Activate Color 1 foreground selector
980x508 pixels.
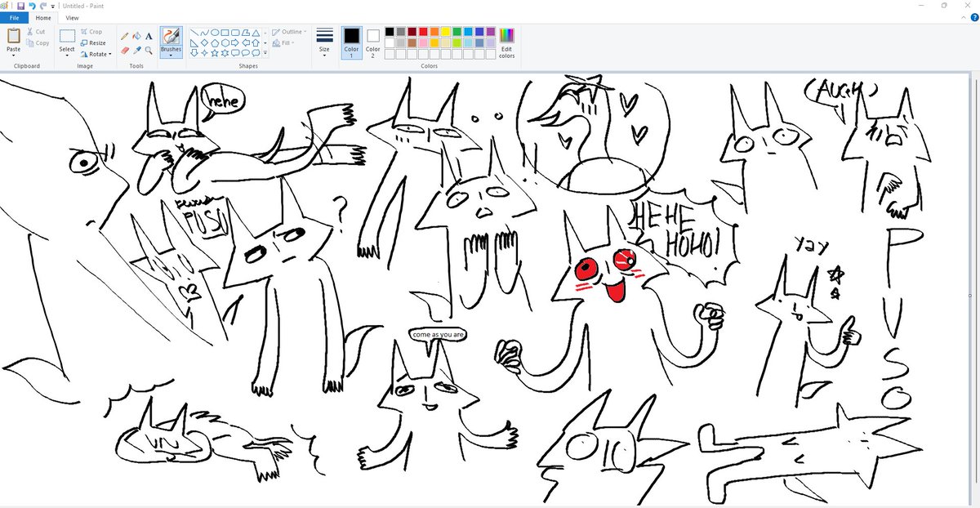(352, 42)
